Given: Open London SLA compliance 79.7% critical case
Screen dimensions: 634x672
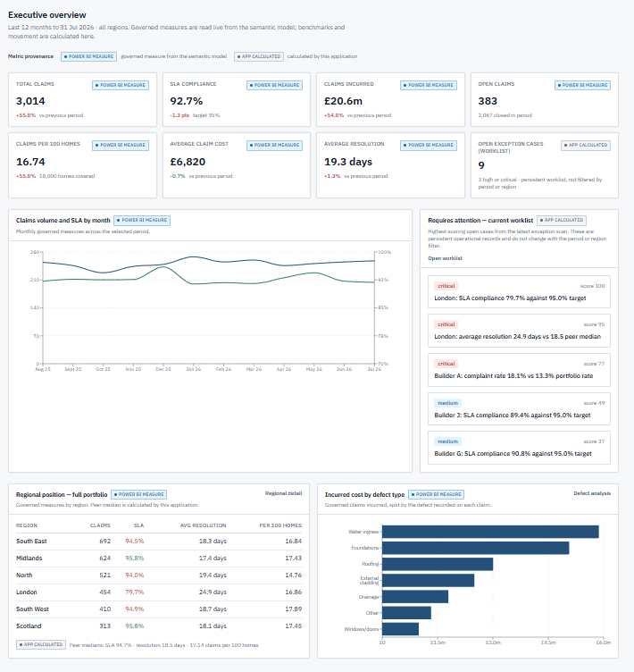Looking at the screenshot, I should 519,291.
